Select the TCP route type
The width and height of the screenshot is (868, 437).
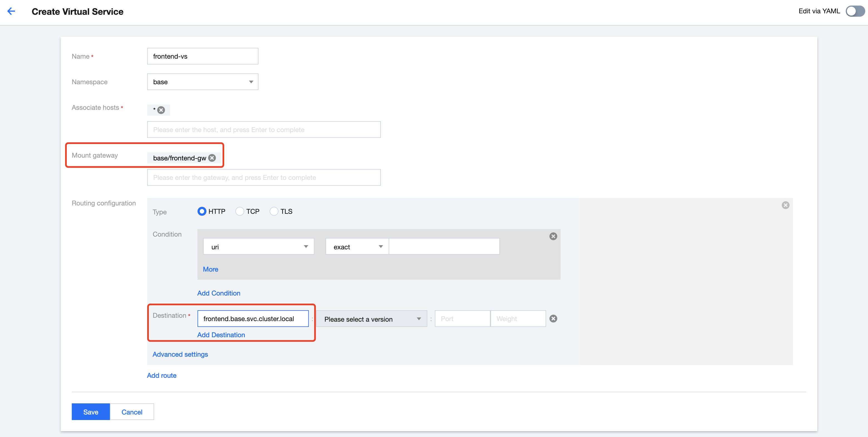(240, 212)
